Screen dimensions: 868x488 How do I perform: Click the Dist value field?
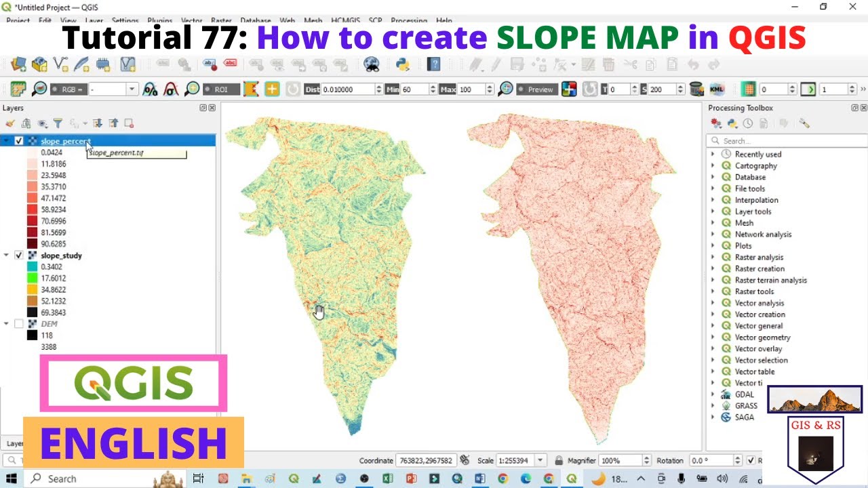click(x=347, y=89)
